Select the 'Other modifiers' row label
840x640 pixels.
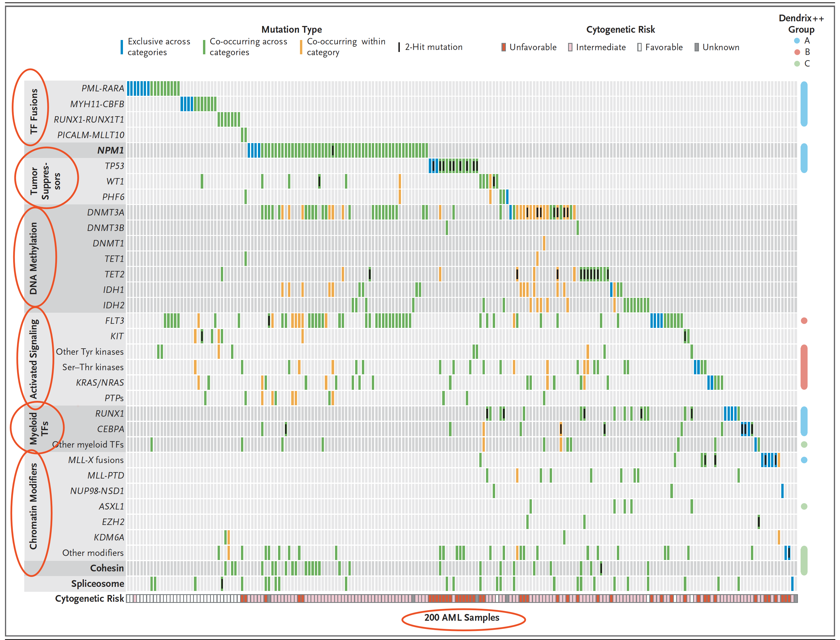pyautogui.click(x=93, y=553)
